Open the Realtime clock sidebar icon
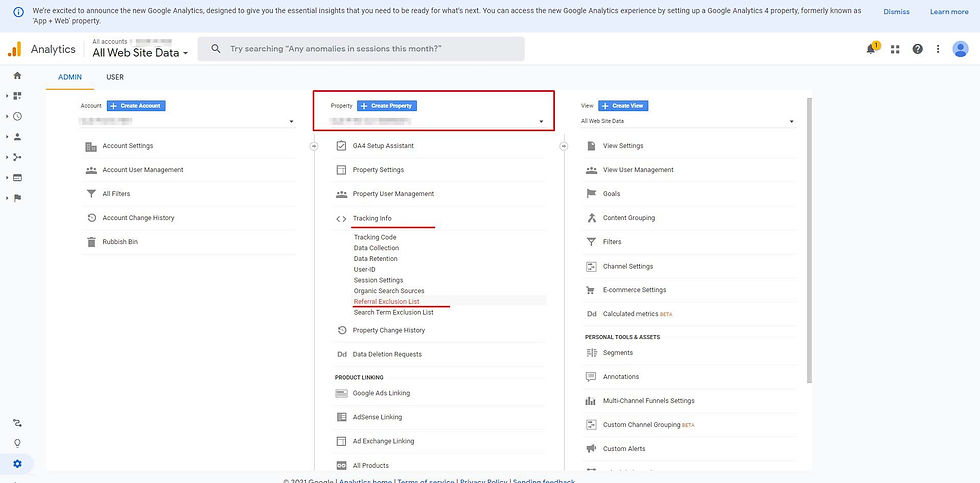The height and width of the screenshot is (483, 980). coord(18,116)
